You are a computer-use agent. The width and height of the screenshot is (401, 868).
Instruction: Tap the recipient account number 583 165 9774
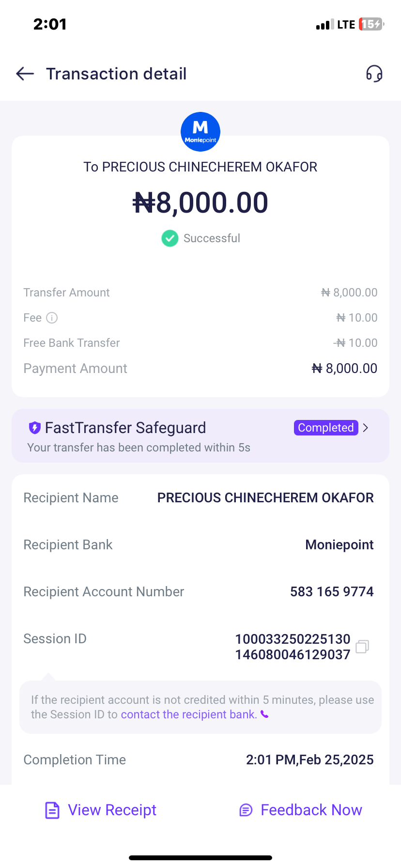click(332, 592)
